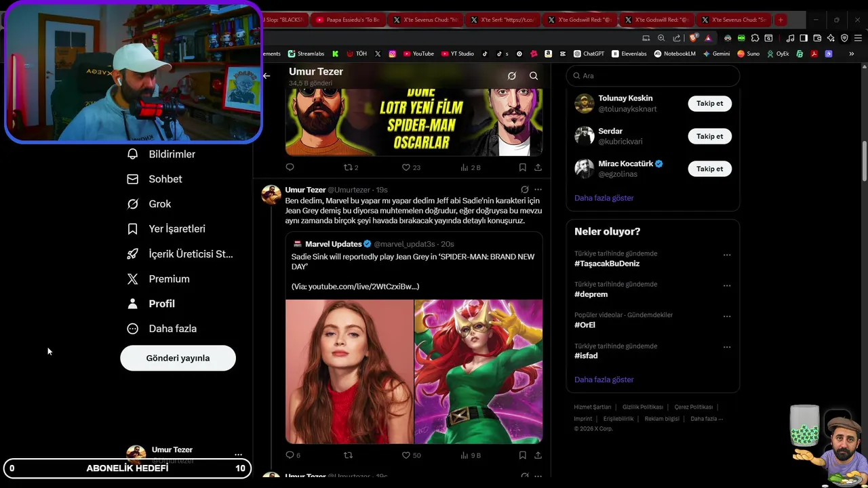868x488 pixels.
Task: Open Gizlilik Politikası footer link
Action: (643, 407)
